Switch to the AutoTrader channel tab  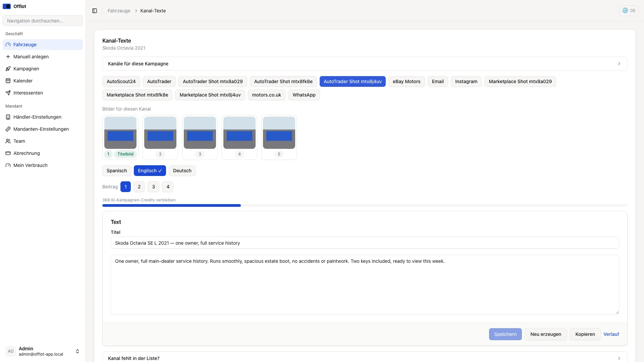159,81
